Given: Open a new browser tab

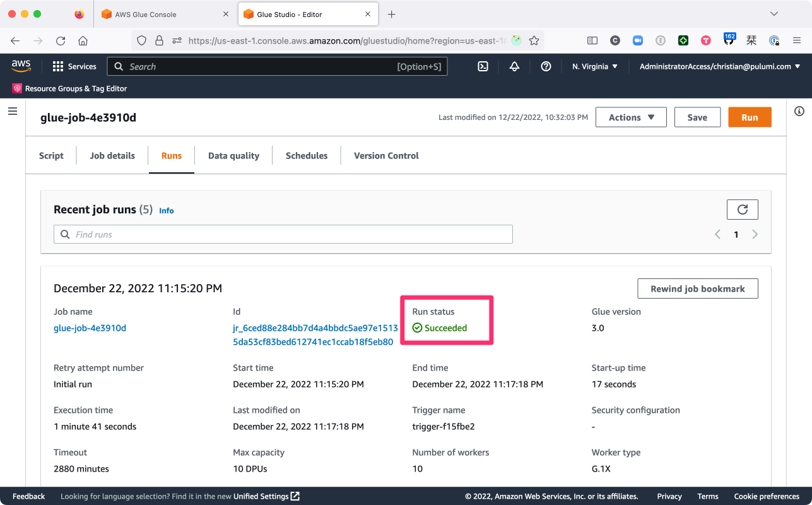Looking at the screenshot, I should (392, 14).
